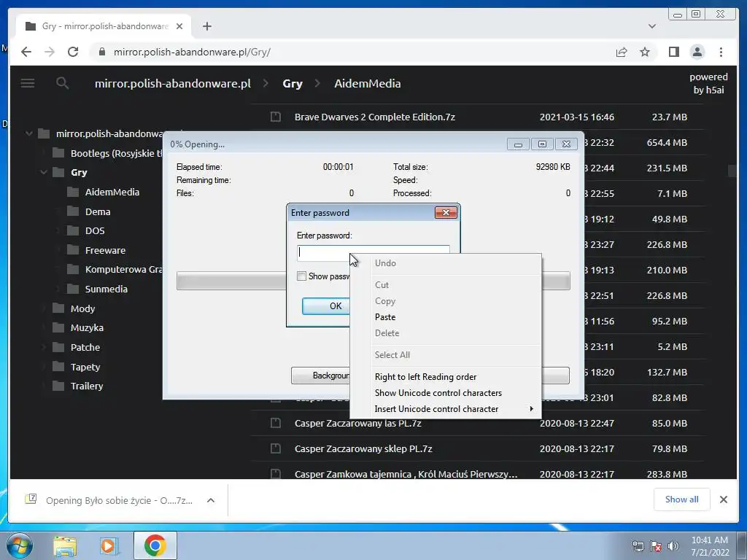The image size is (747, 560).
Task: Click file icon beside Brave Dwarves 2
Action: (275, 117)
